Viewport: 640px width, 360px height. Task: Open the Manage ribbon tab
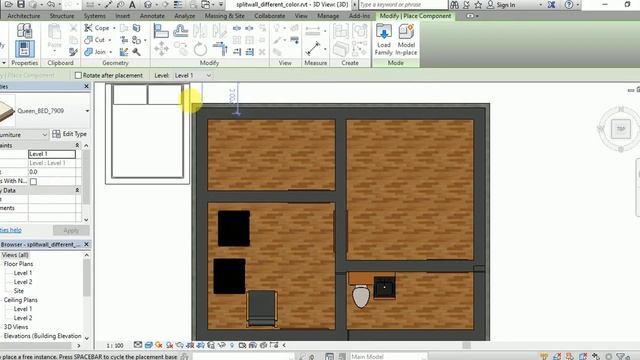(x=328, y=16)
